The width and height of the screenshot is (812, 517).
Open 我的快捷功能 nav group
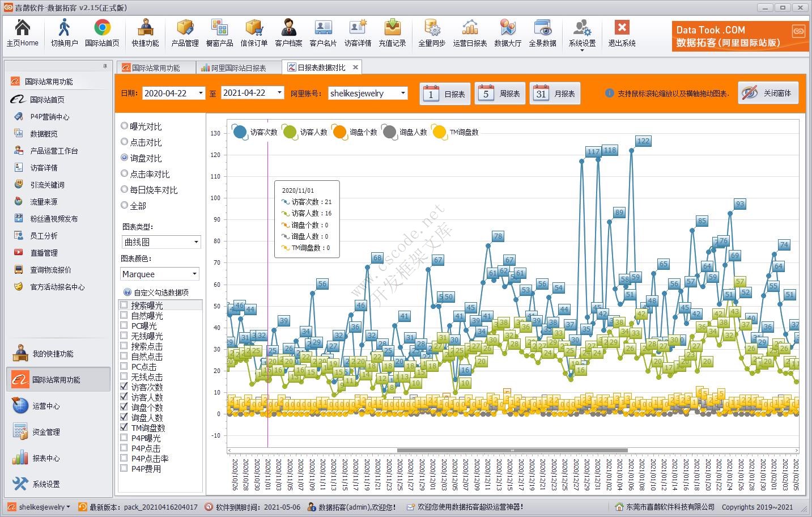click(x=58, y=354)
